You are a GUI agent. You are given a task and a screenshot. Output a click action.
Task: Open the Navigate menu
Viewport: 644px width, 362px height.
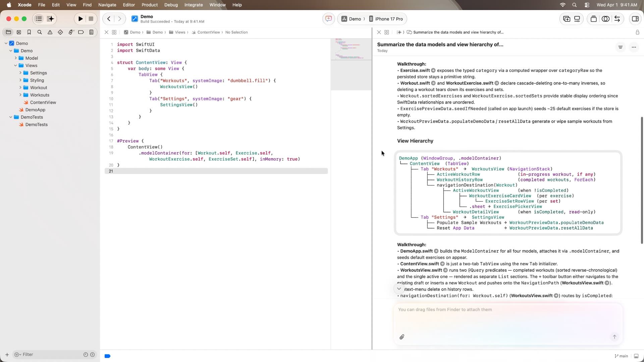point(107,5)
